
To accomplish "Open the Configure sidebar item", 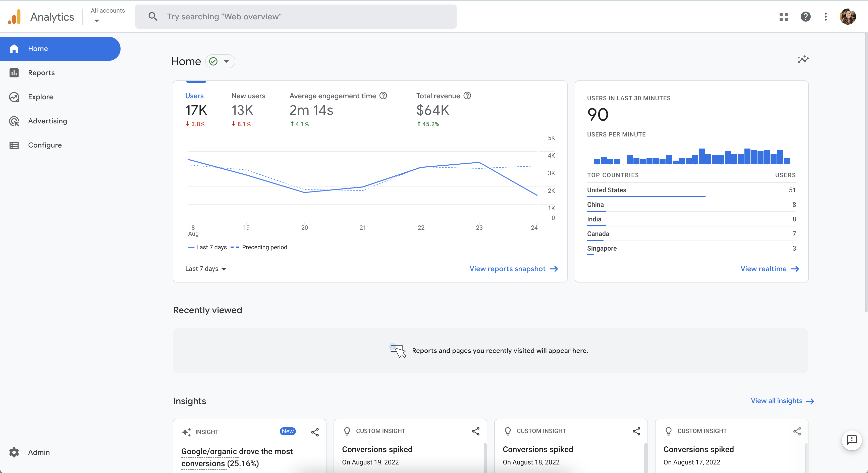I will point(45,145).
